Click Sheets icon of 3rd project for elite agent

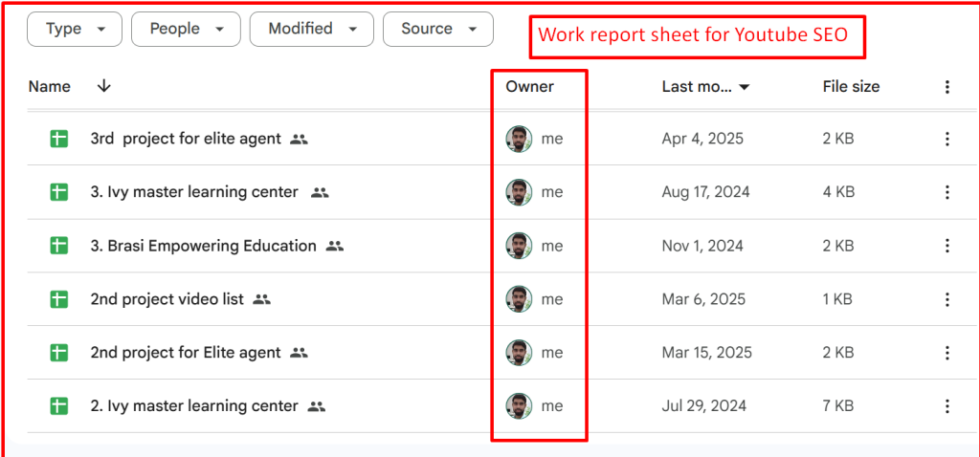coord(59,139)
